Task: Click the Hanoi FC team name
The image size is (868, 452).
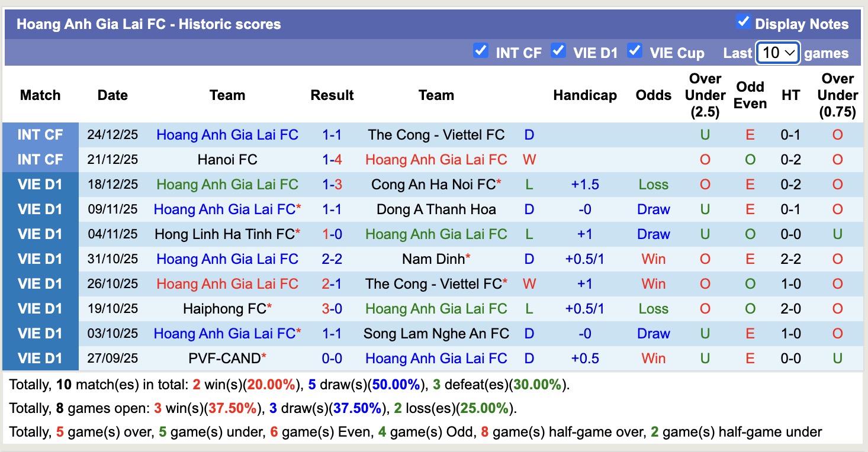Action: [228, 159]
